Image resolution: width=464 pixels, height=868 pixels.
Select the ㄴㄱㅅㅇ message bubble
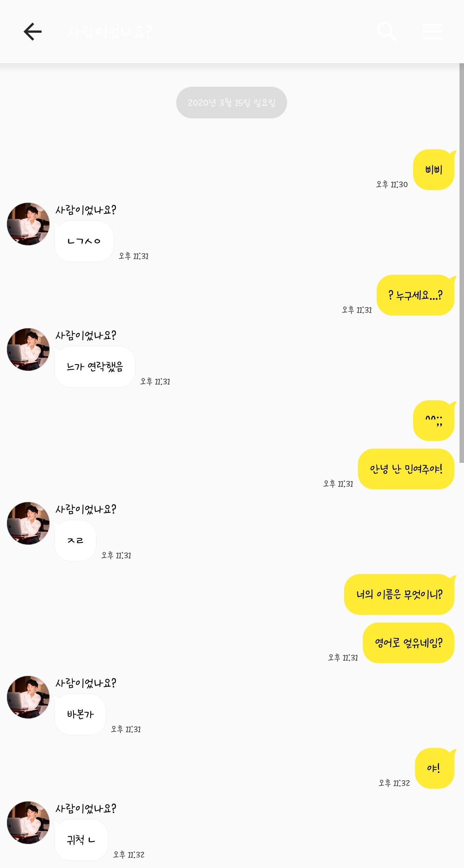coord(84,241)
